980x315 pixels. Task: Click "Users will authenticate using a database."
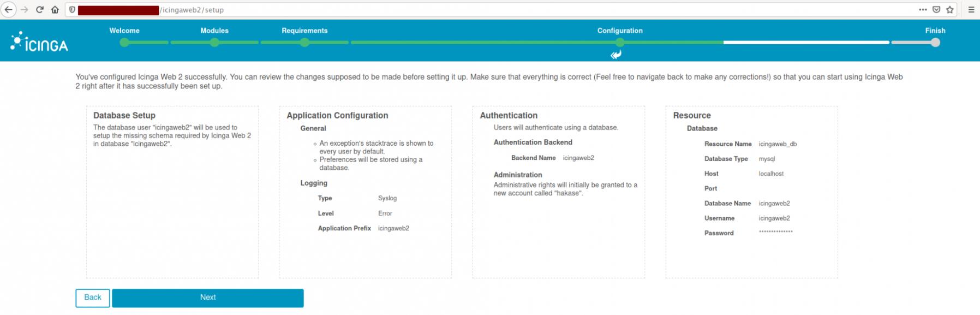click(x=556, y=127)
